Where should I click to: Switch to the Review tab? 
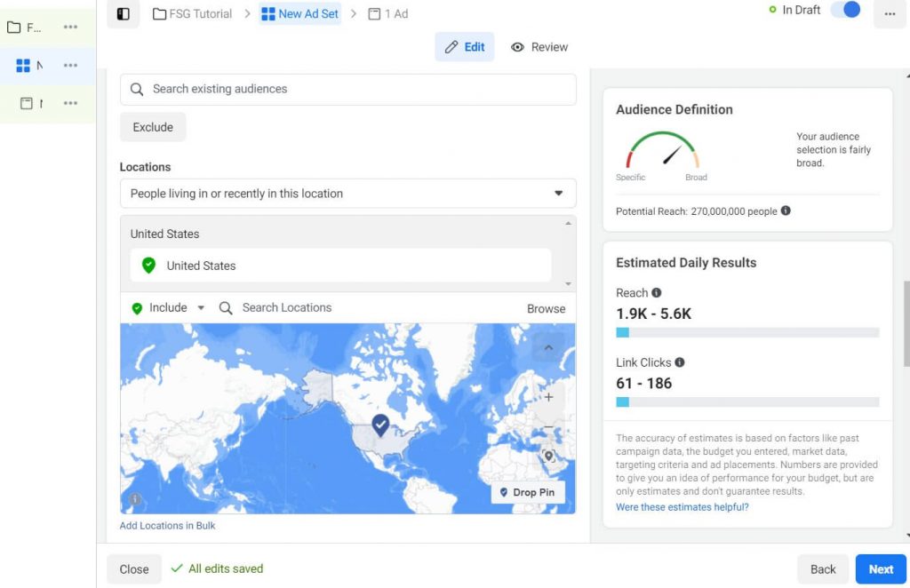pyautogui.click(x=539, y=47)
